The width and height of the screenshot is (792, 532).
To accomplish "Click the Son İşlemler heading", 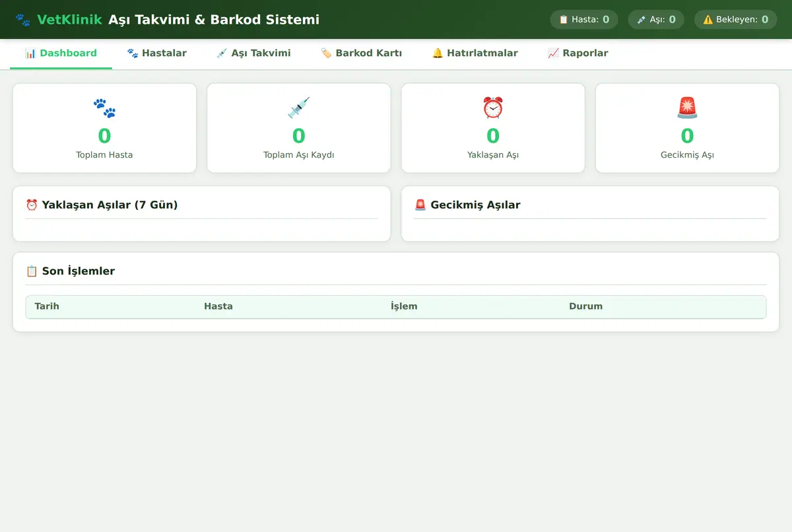I will coord(79,271).
